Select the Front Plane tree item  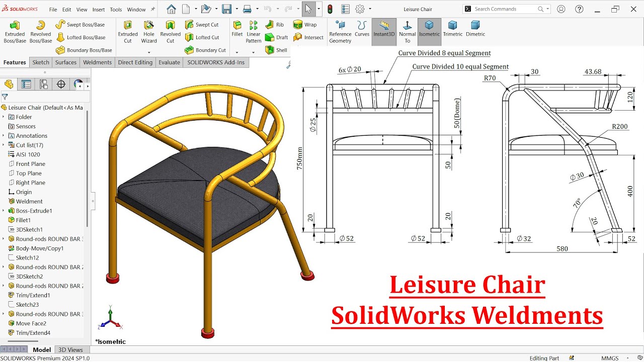coord(30,164)
